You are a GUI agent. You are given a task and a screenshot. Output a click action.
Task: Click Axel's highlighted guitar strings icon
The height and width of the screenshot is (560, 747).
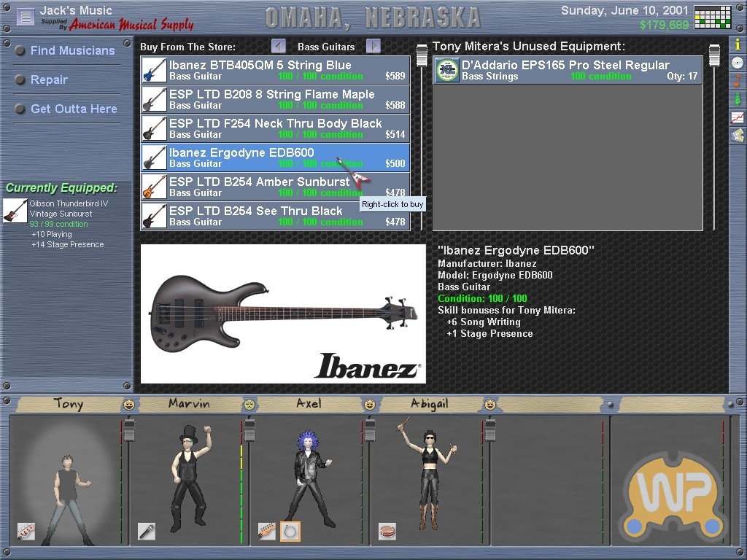point(290,532)
